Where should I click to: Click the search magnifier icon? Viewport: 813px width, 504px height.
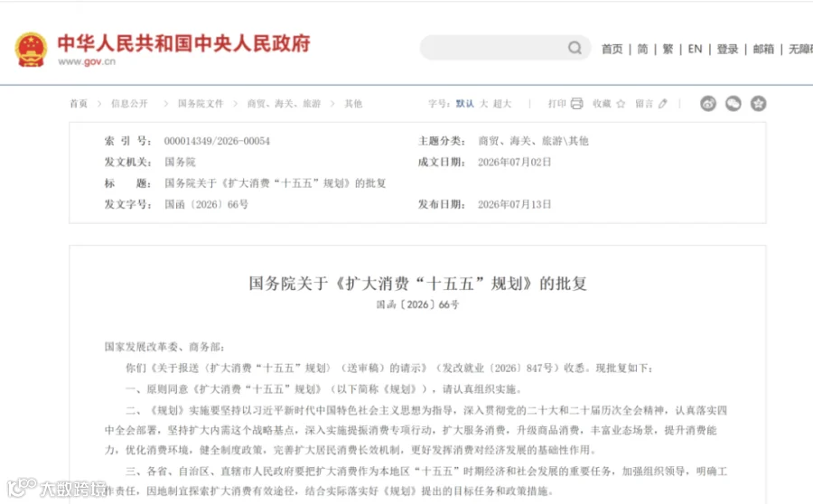(575, 48)
